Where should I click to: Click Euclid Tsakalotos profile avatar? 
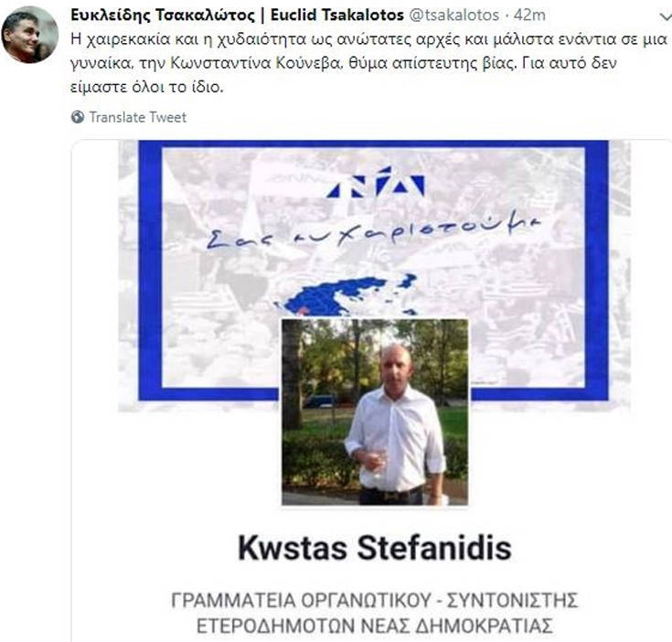click(x=29, y=35)
